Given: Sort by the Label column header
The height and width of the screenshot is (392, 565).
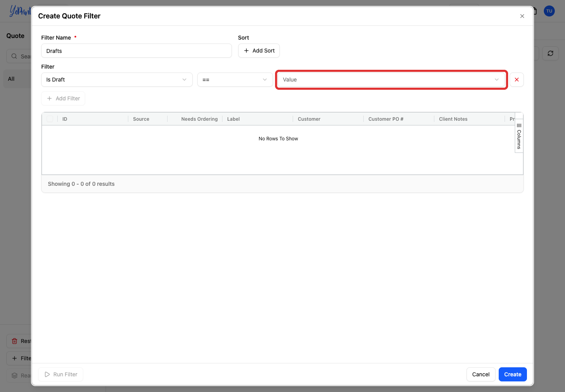Looking at the screenshot, I should pyautogui.click(x=257, y=119).
